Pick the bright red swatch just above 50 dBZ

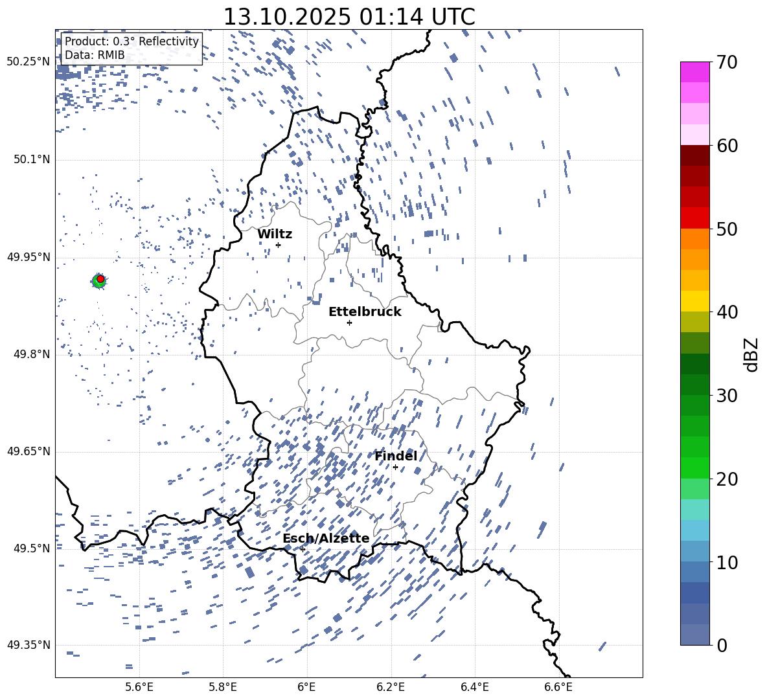(x=695, y=218)
